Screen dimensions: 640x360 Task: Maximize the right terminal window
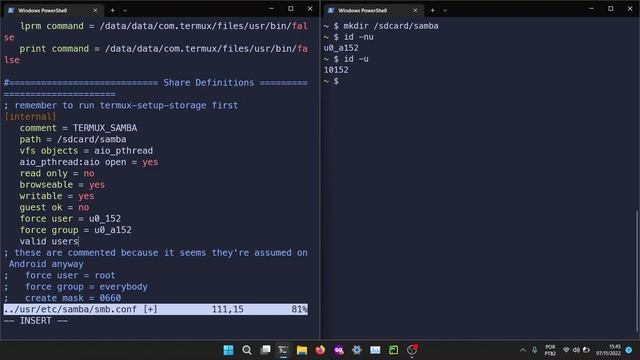pyautogui.click(x=611, y=9)
